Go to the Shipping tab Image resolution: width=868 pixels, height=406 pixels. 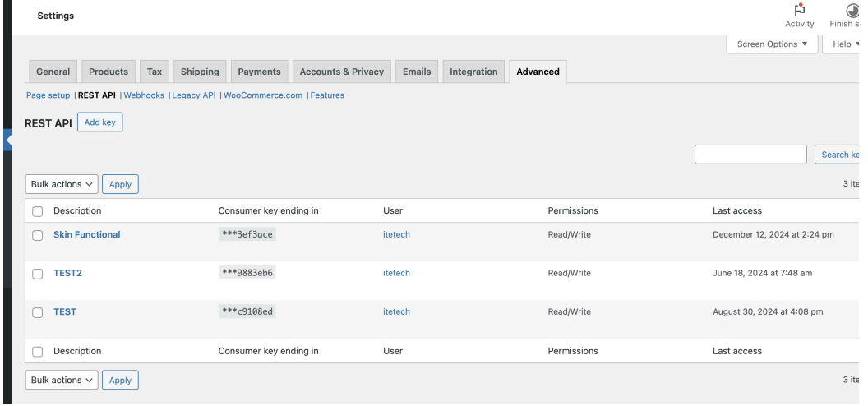tap(200, 72)
